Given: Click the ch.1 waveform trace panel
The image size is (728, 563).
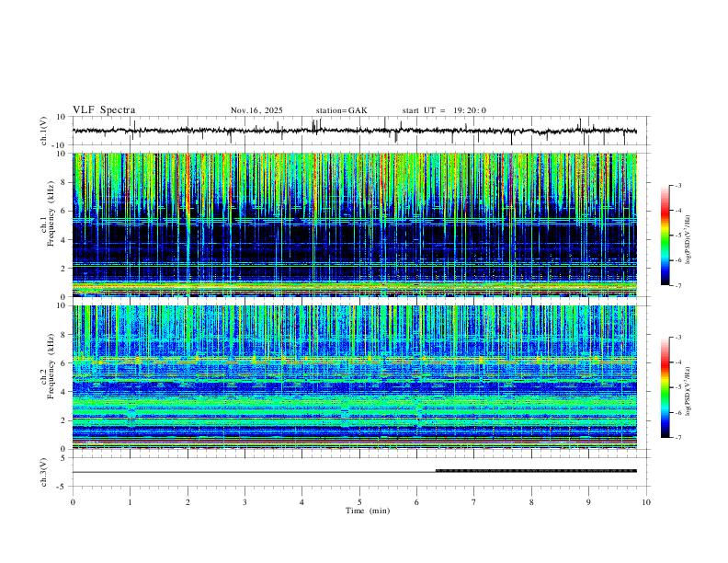Looking at the screenshot, I should [x=361, y=131].
